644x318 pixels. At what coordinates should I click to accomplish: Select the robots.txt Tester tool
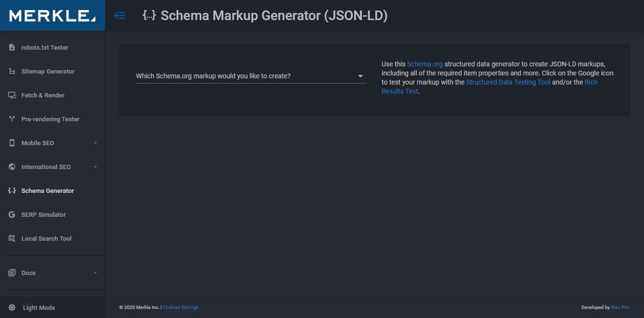(x=44, y=47)
